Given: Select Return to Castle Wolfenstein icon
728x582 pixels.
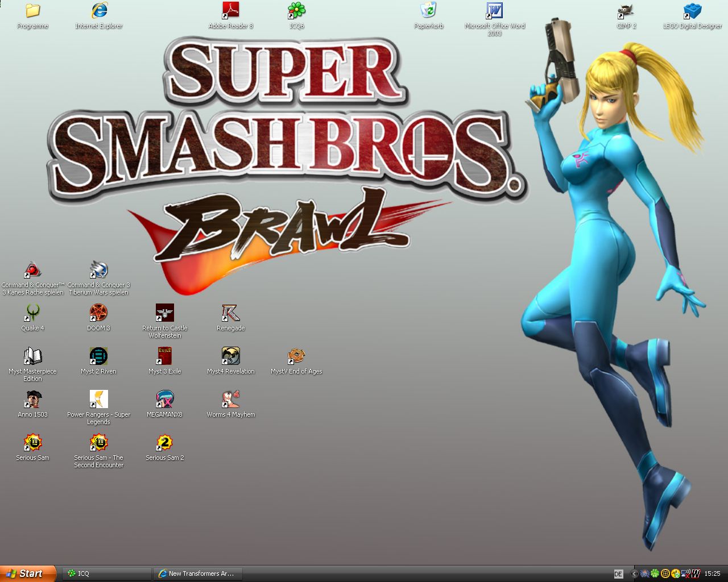Looking at the screenshot, I should click(164, 313).
